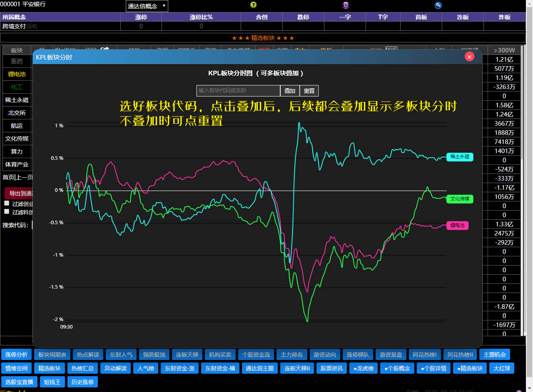
Task: Click the 首页 pagination link
Action: tap(8, 177)
